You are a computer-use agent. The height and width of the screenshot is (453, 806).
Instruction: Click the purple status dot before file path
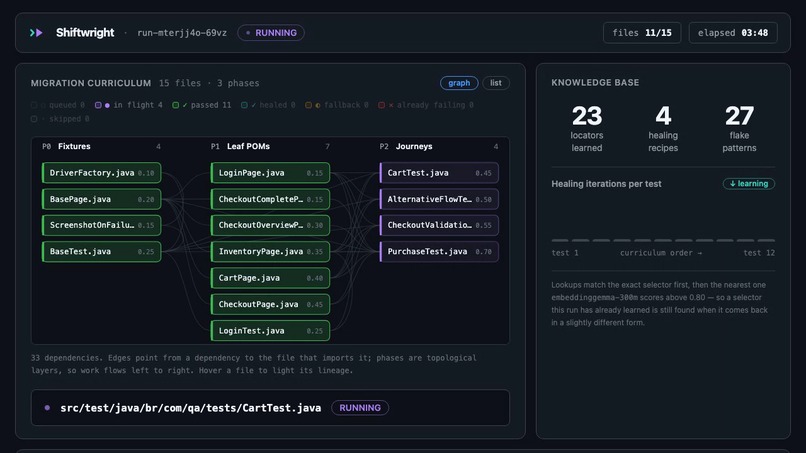47,408
